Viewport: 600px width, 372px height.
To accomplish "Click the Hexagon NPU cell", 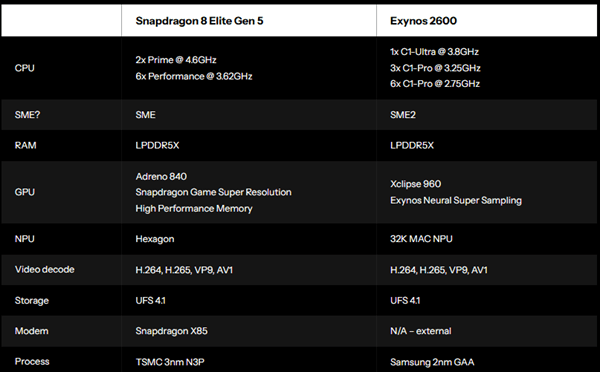I will point(155,239).
